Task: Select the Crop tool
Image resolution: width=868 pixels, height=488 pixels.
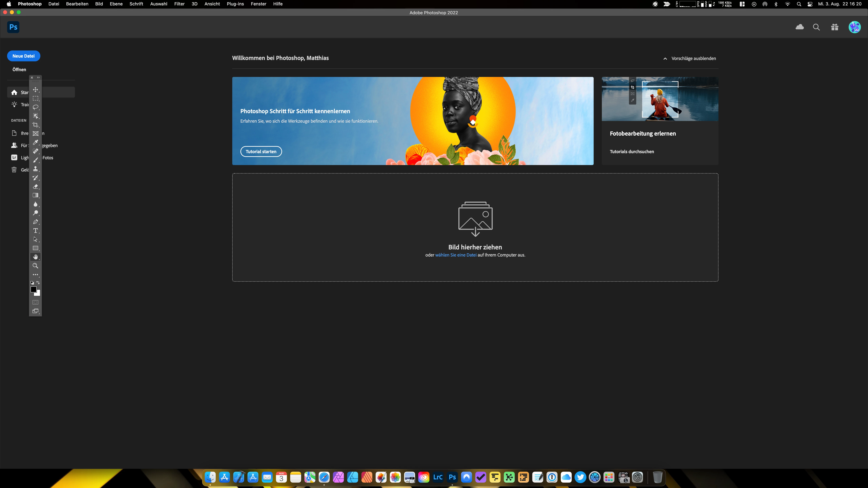Action: click(35, 125)
